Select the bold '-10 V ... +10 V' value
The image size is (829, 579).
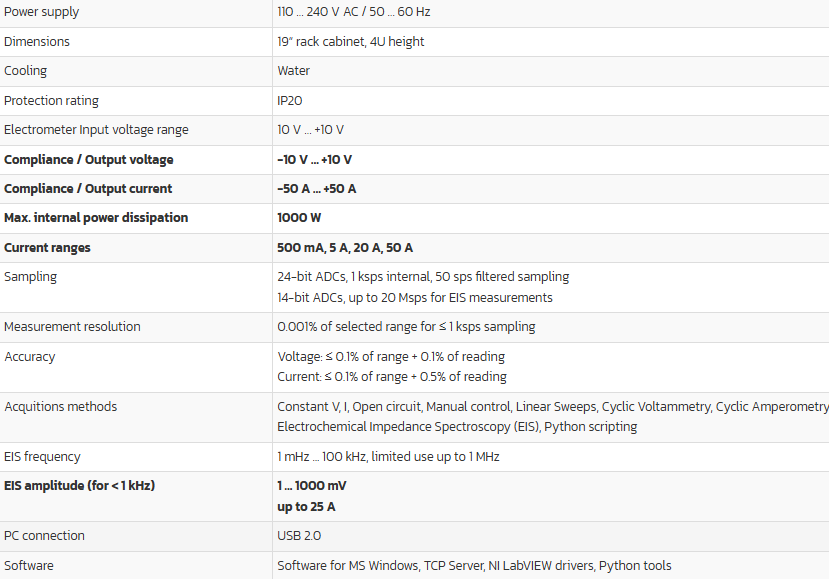pos(314,160)
